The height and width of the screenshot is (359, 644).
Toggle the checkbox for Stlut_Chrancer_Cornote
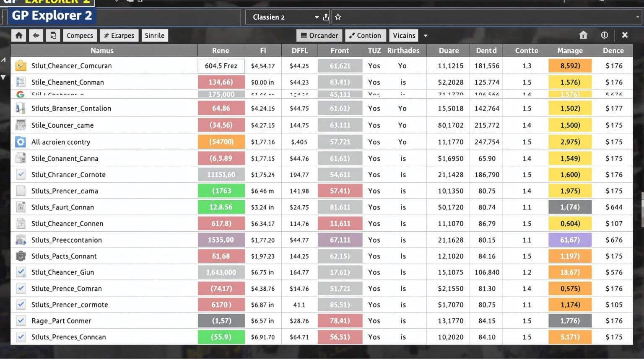click(21, 175)
